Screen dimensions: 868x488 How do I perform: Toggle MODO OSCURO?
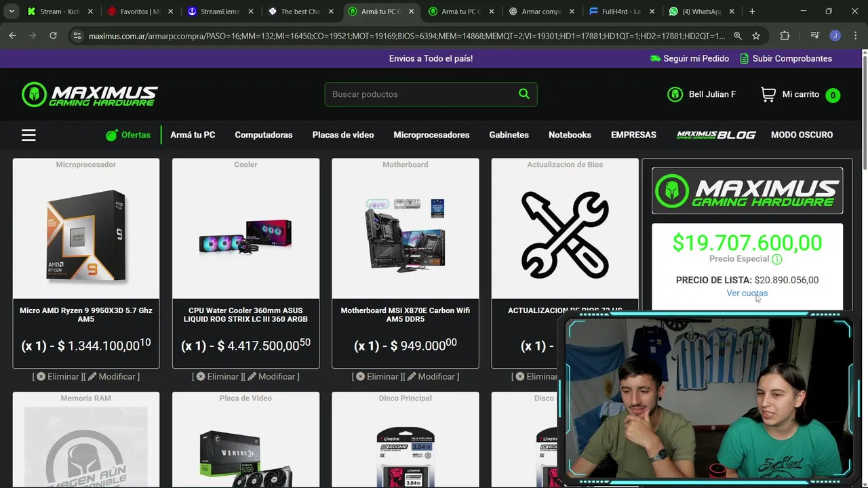tap(802, 135)
